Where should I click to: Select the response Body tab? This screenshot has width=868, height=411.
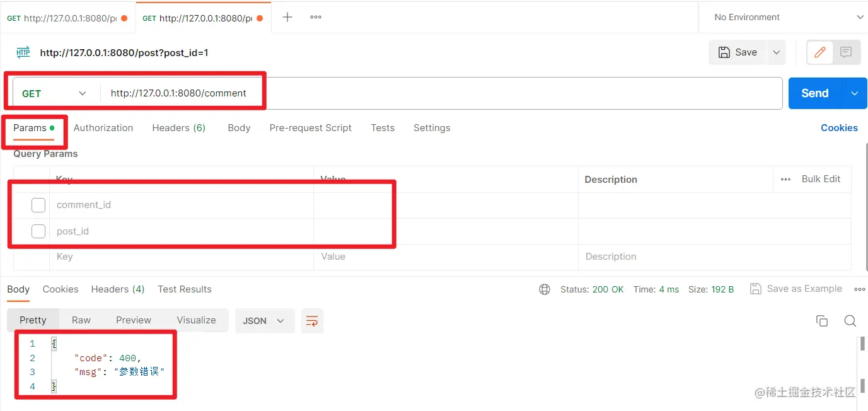[18, 289]
